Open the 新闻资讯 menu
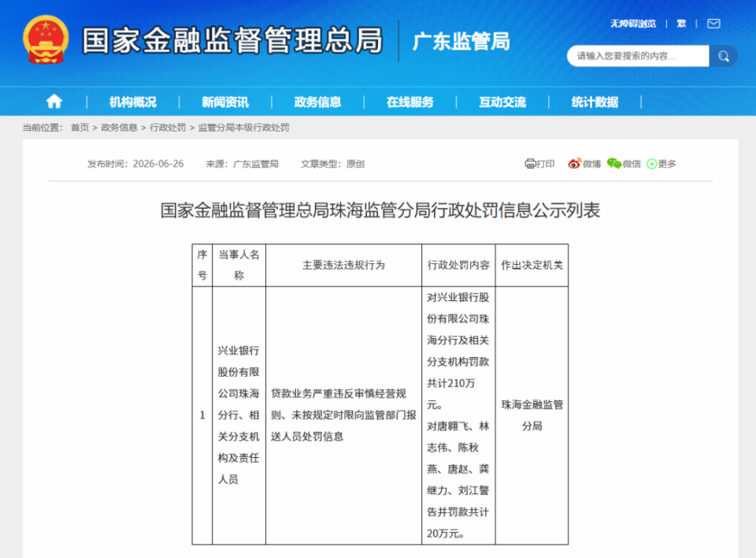 click(x=225, y=102)
